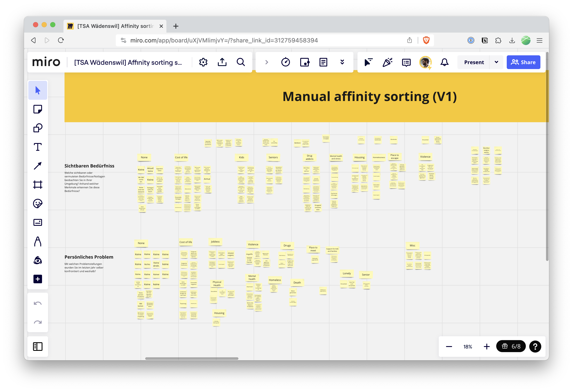Select the TSA Wädenswil browser tab
The width and height of the screenshot is (573, 392).
(x=115, y=26)
